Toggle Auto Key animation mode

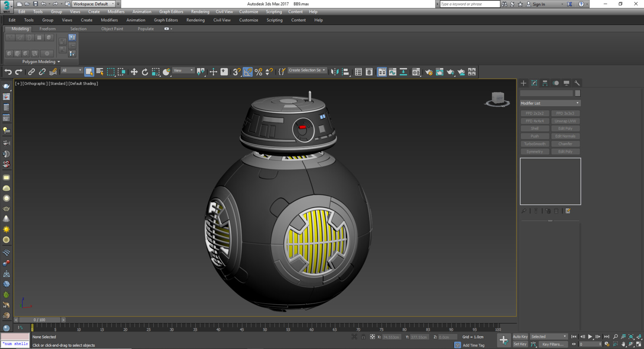click(520, 337)
